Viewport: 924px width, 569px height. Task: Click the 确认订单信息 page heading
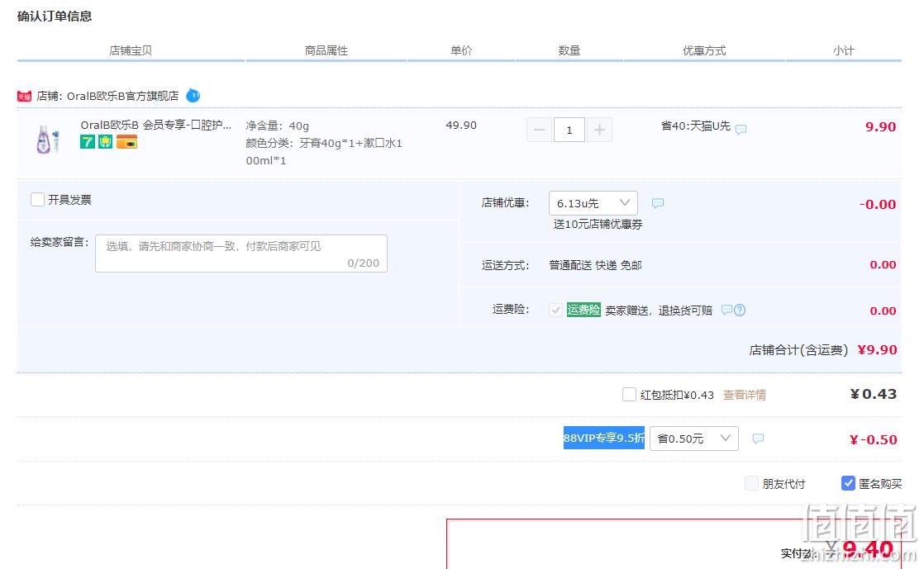click(x=55, y=16)
